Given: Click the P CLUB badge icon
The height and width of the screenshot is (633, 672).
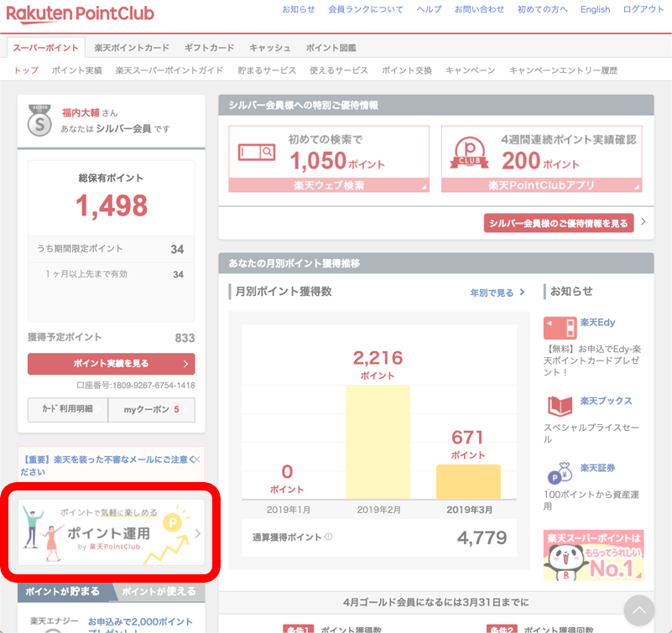Looking at the screenshot, I should [469, 153].
